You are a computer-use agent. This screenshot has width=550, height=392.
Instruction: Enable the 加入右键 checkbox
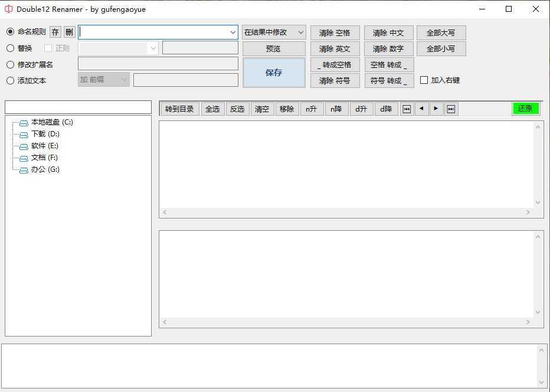tap(424, 80)
